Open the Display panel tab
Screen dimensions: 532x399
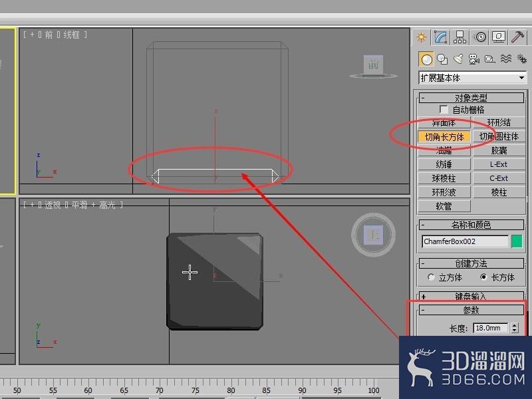498,37
